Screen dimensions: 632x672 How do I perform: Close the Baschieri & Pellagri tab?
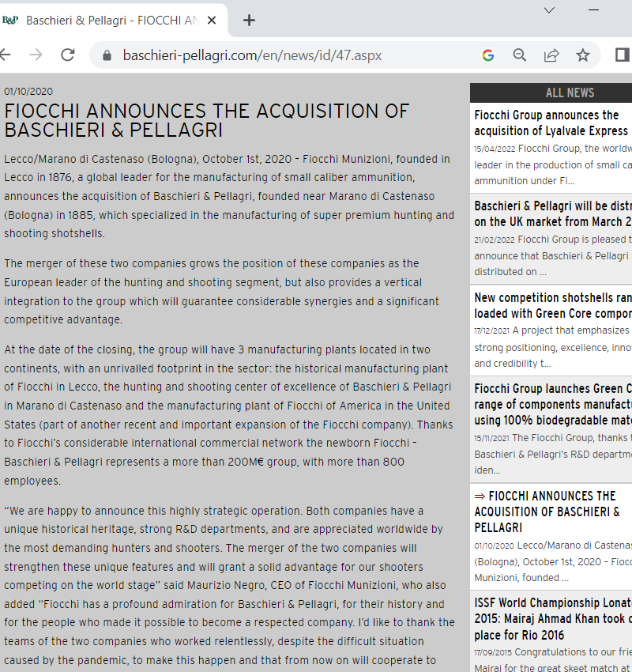coord(212,20)
